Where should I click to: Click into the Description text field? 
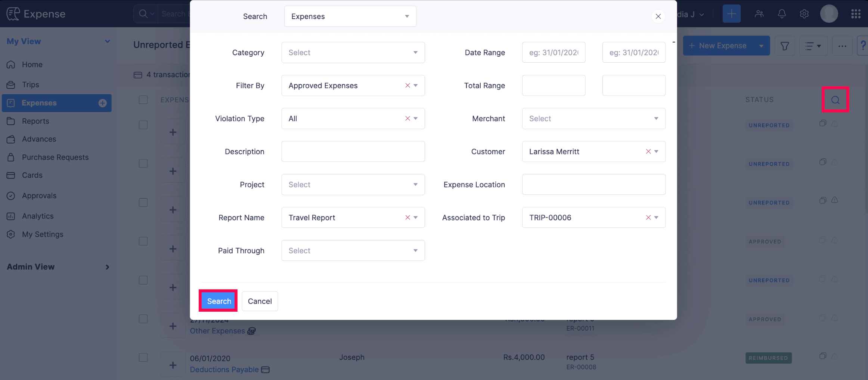pos(353,152)
